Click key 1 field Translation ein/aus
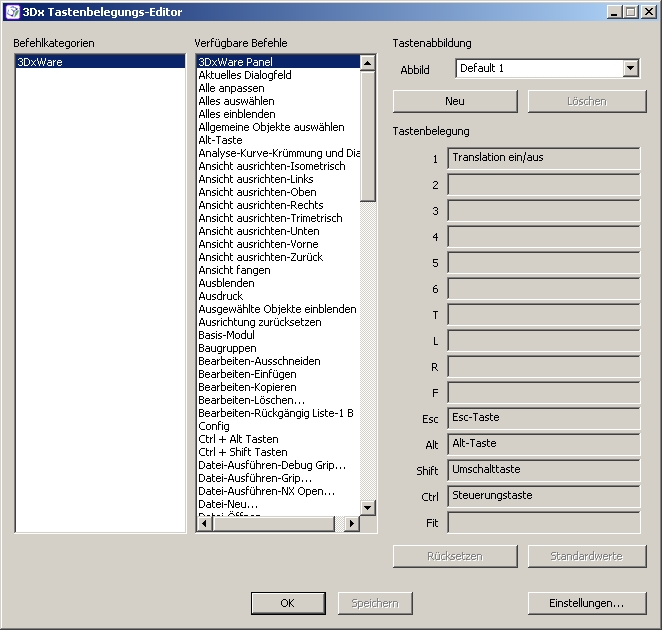 [544, 158]
